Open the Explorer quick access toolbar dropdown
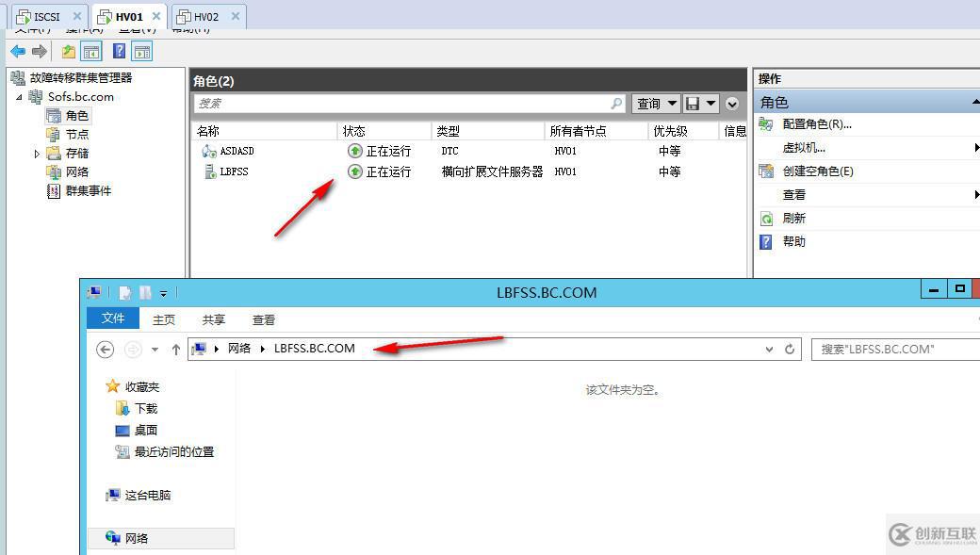This screenshot has height=555, width=980. tap(163, 293)
